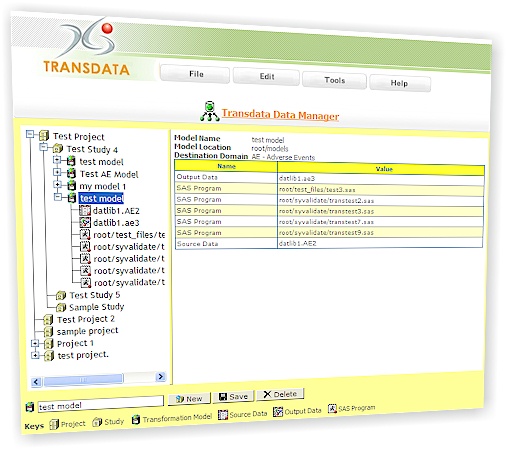The width and height of the screenshot is (506, 450).
Task: Click the root/test_files SAS program icon
Action: (x=85, y=234)
